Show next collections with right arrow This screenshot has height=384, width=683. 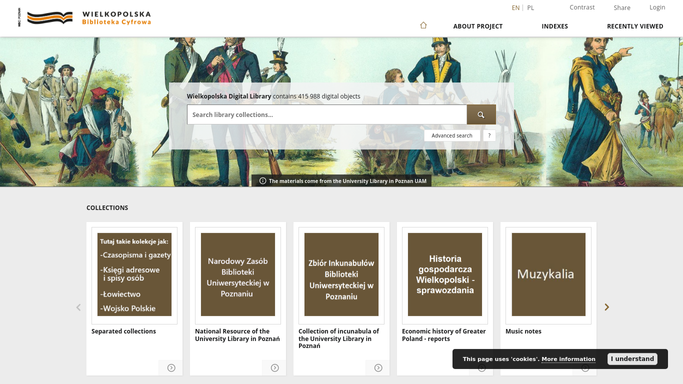(x=606, y=307)
